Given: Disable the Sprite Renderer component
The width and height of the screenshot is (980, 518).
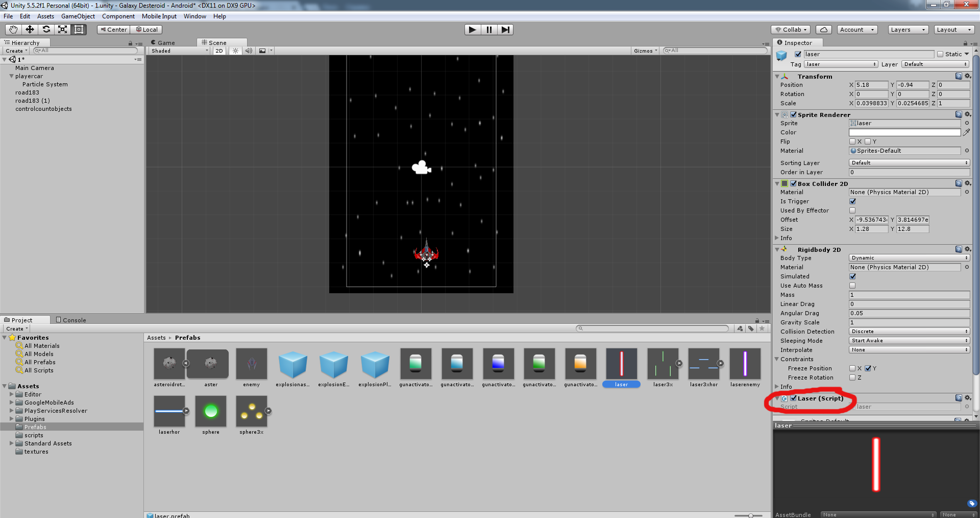Looking at the screenshot, I should click(794, 114).
